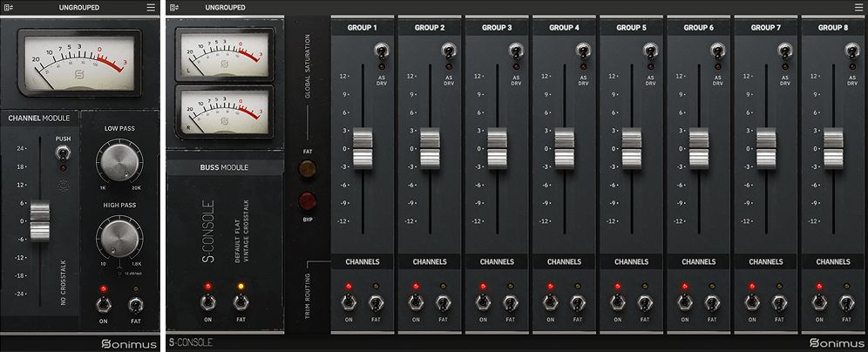
Task: Click the Group 1 fader handle
Action: (x=363, y=148)
